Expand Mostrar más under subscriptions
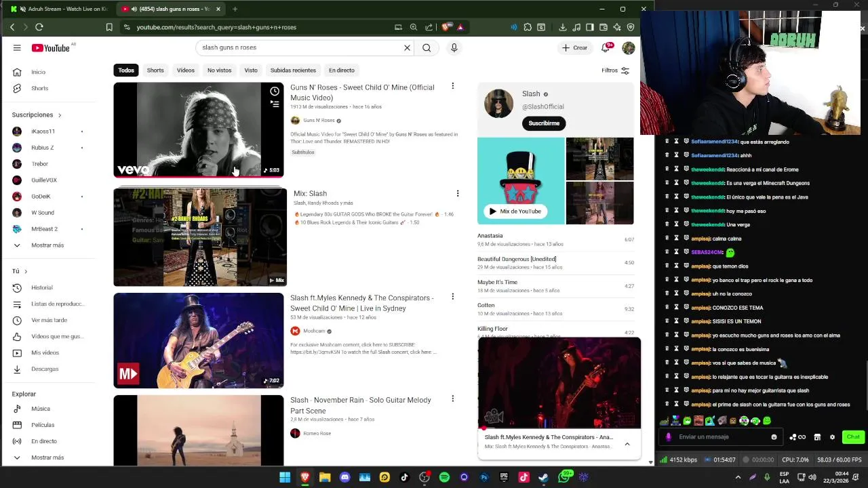This screenshot has height=488, width=868. [x=47, y=245]
